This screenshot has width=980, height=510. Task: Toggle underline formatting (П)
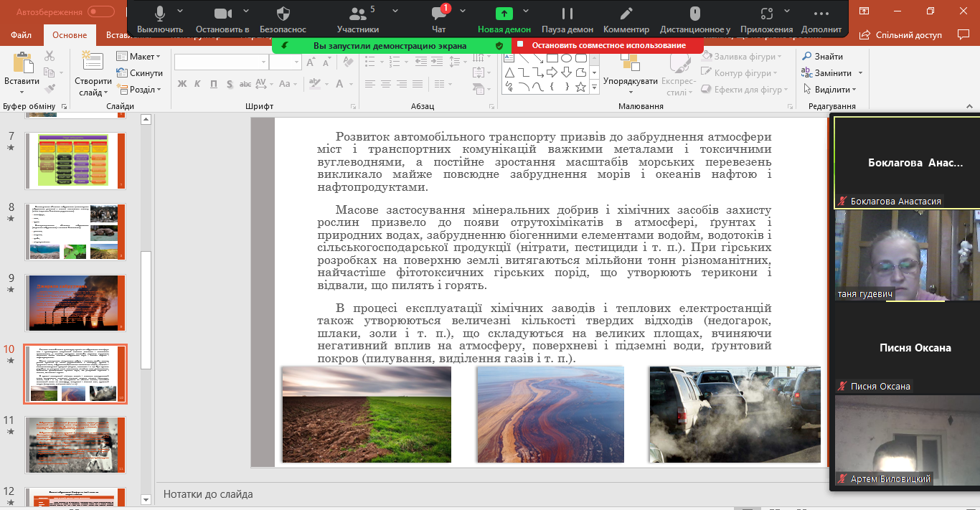click(215, 84)
